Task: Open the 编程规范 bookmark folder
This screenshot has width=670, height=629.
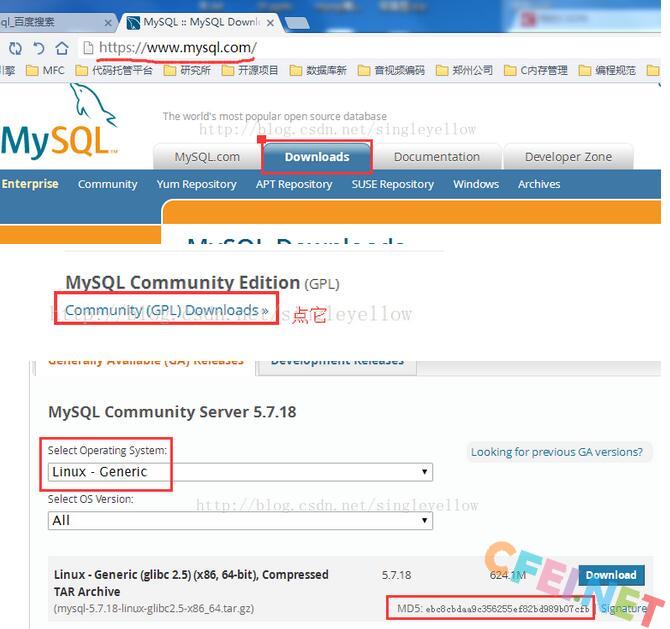Action: click(607, 70)
